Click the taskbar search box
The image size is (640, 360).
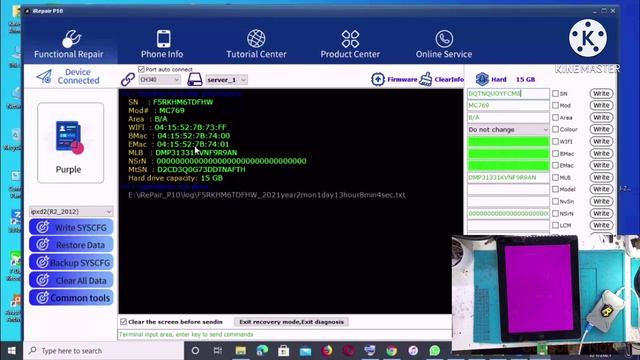[104, 351]
